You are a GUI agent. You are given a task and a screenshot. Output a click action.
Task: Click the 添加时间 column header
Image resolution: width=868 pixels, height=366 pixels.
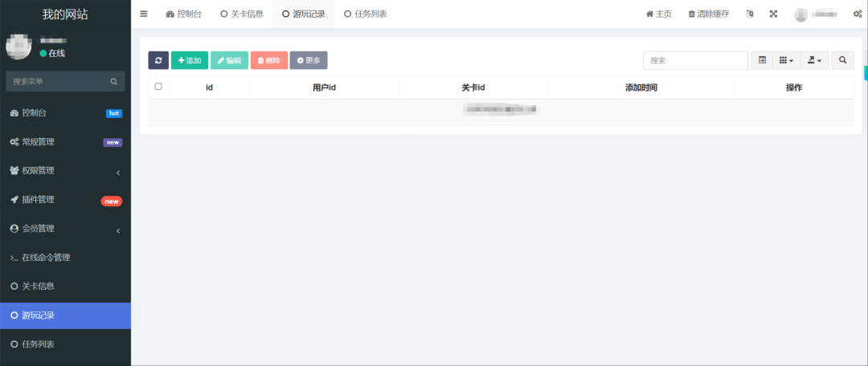pos(641,87)
